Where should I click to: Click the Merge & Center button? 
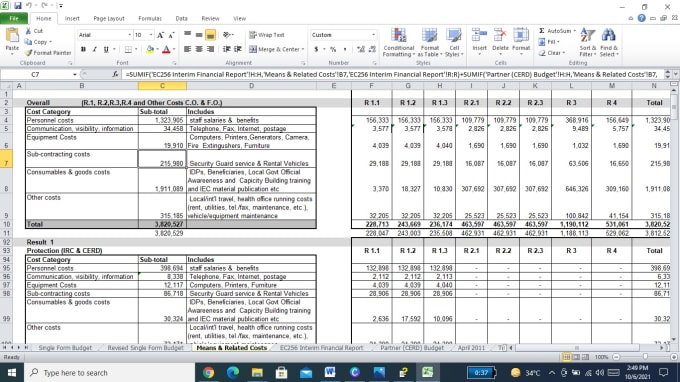277,49
